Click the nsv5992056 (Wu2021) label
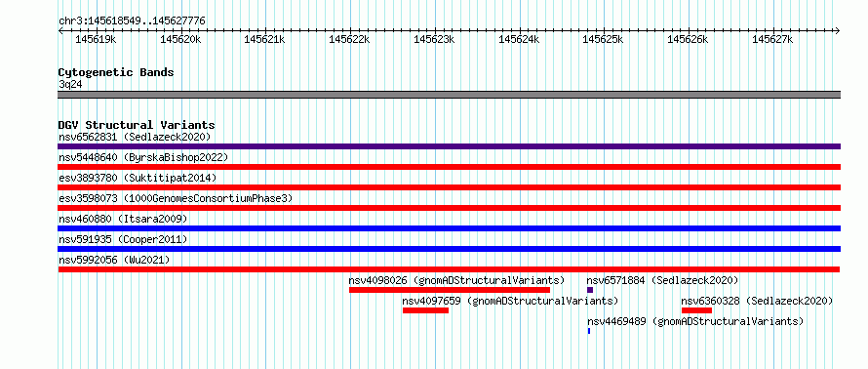Image resolution: width=868 pixels, height=369 pixels. coord(114,260)
